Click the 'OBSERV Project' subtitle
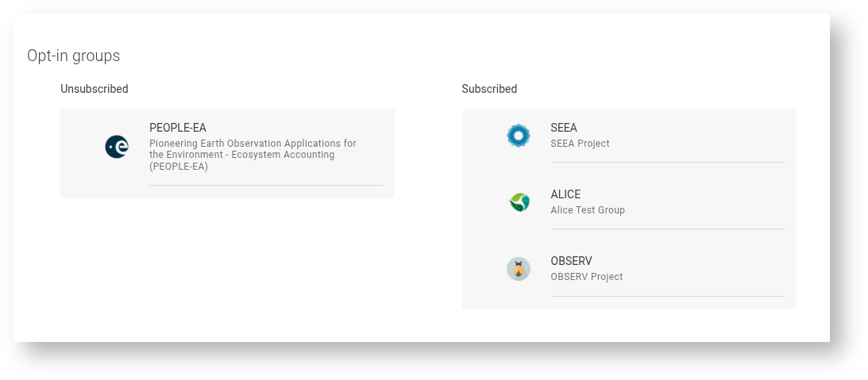The width and height of the screenshot is (868, 380). [586, 277]
